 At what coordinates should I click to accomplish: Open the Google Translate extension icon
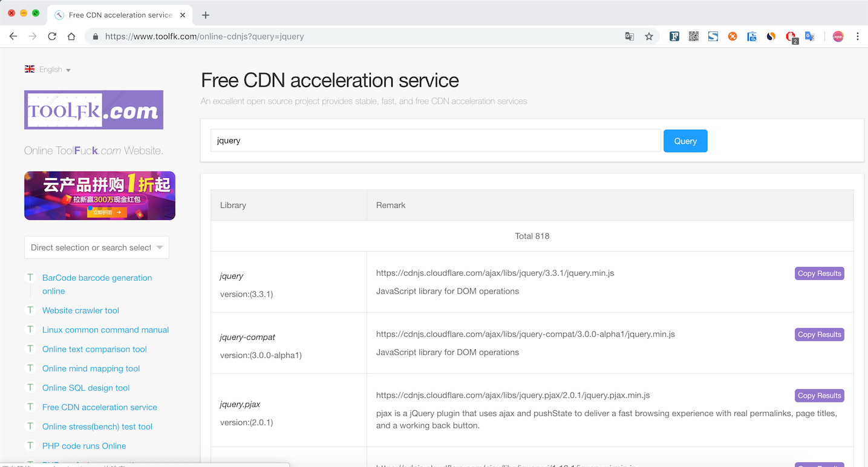pyautogui.click(x=810, y=36)
